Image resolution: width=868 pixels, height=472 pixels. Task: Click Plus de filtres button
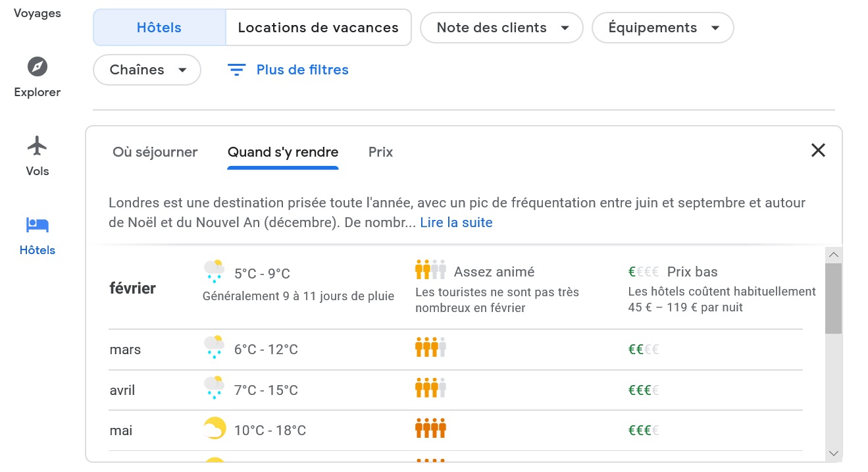tap(302, 70)
